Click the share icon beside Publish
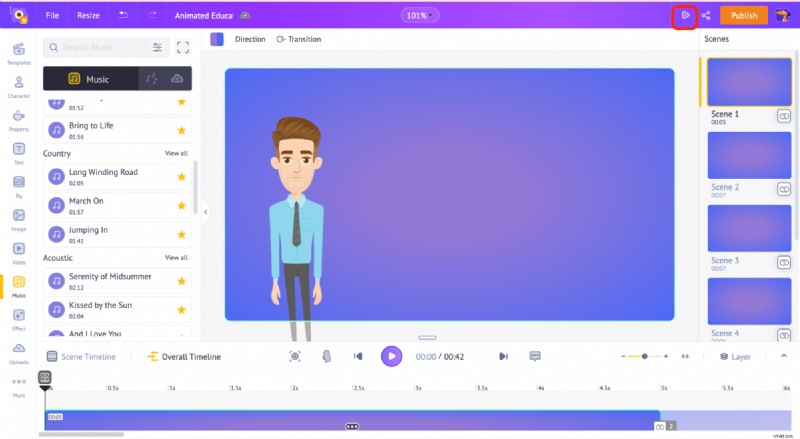Image resolution: width=800 pixels, height=439 pixels. (x=706, y=15)
